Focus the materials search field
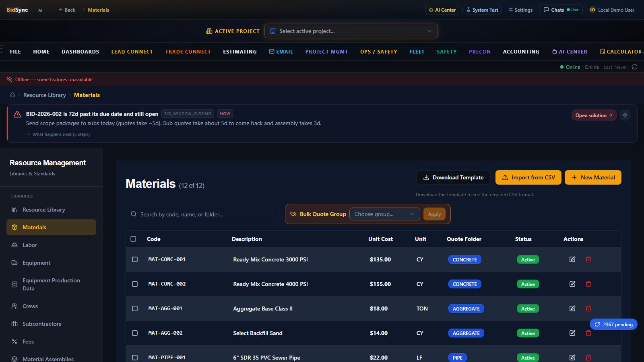This screenshot has width=644, height=362. pyautogui.click(x=203, y=214)
